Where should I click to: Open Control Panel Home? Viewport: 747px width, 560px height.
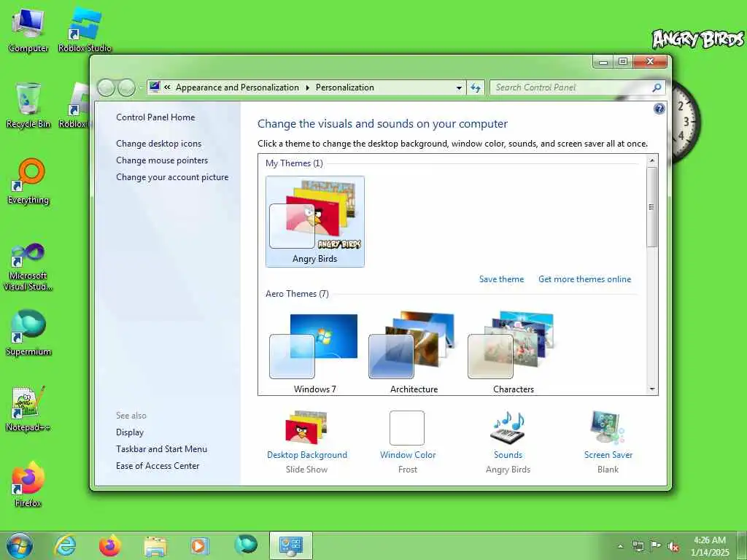[155, 117]
